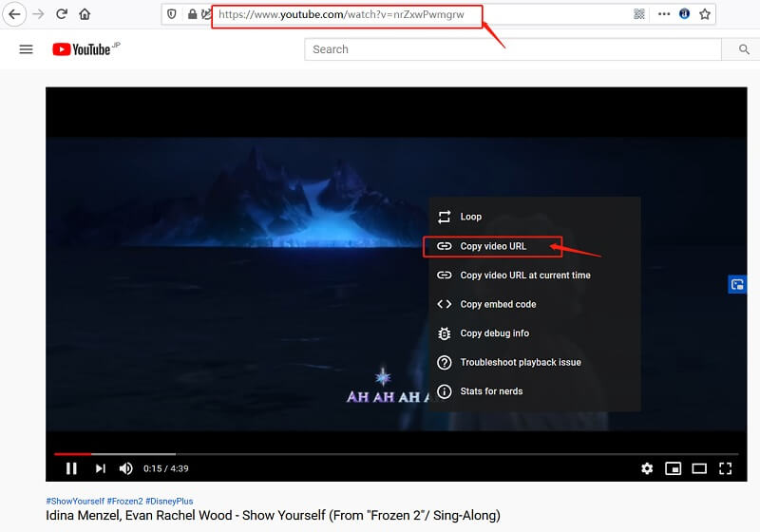Switch to theater mode
This screenshot has height=532, width=760.
[699, 468]
